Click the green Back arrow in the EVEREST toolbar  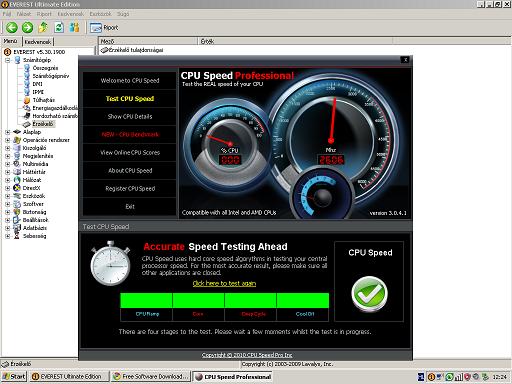point(12,27)
